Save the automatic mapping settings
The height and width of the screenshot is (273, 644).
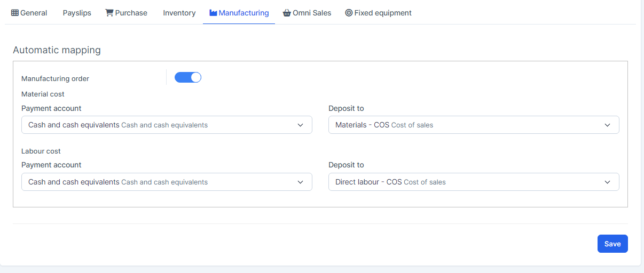pyautogui.click(x=612, y=244)
